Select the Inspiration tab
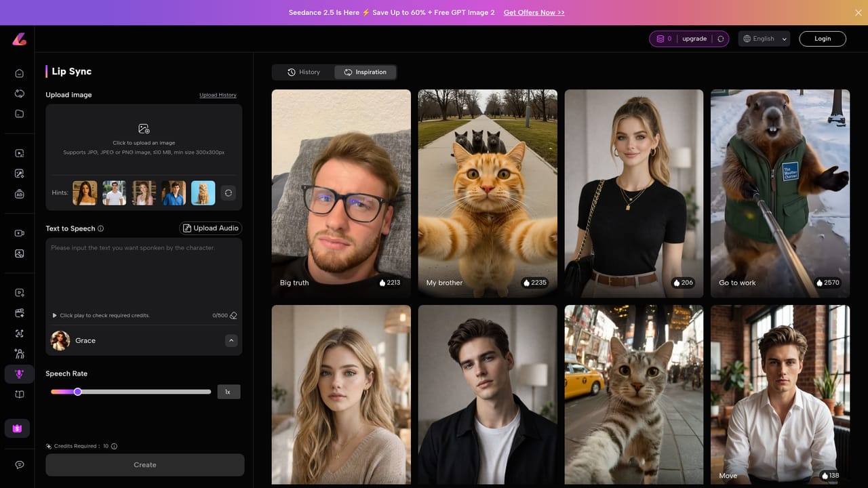This screenshot has width=868, height=488. [x=366, y=72]
